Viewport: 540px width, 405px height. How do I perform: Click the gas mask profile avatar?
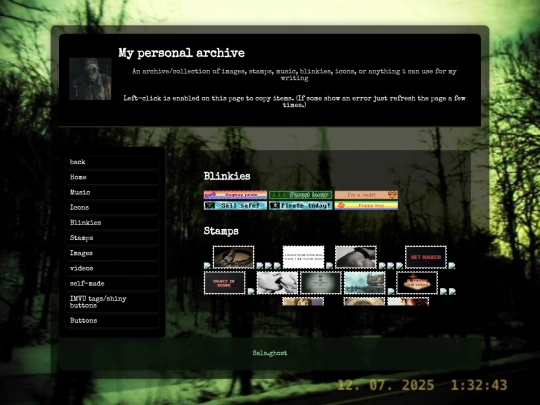click(x=90, y=79)
